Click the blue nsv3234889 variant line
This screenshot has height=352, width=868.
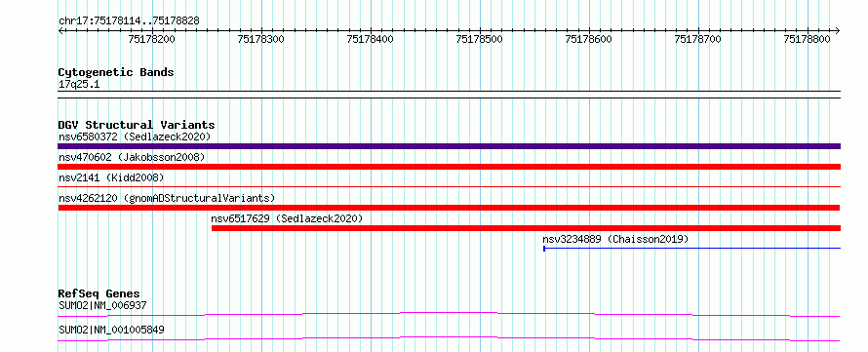click(x=692, y=249)
